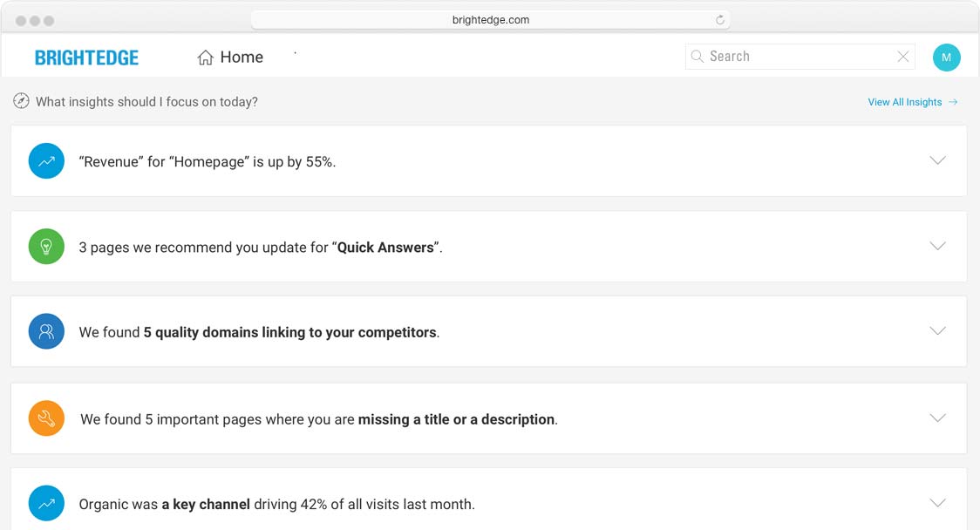The image size is (980, 530).
Task: Open the user profile avatar M
Action: pos(946,58)
